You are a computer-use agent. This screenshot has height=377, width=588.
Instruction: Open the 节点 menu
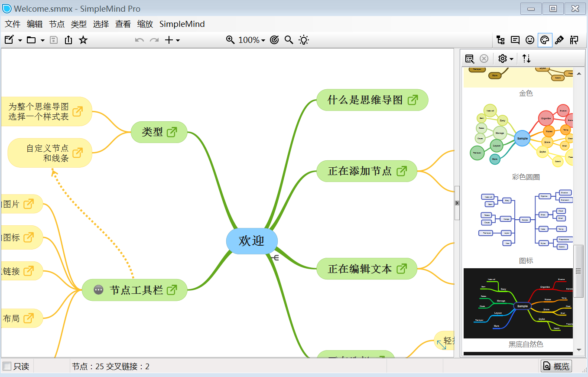57,24
